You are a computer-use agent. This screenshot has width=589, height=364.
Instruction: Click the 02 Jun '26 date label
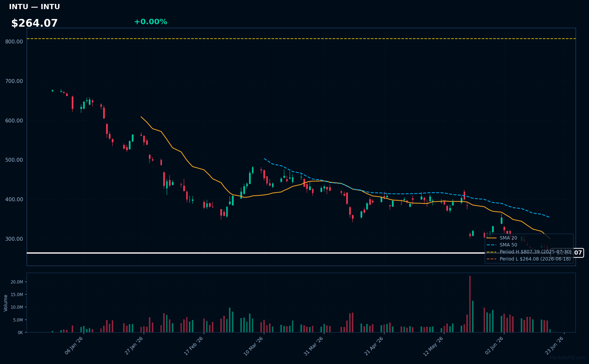coord(494,346)
